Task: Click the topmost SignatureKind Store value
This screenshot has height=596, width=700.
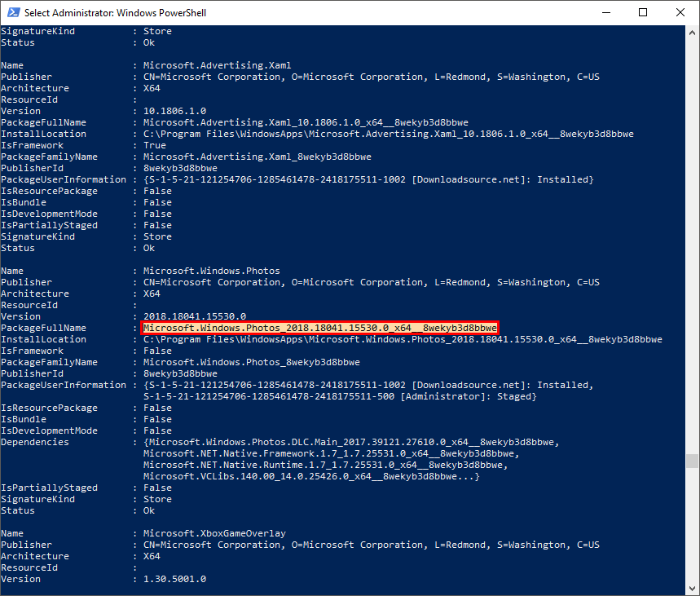Action: [x=157, y=31]
